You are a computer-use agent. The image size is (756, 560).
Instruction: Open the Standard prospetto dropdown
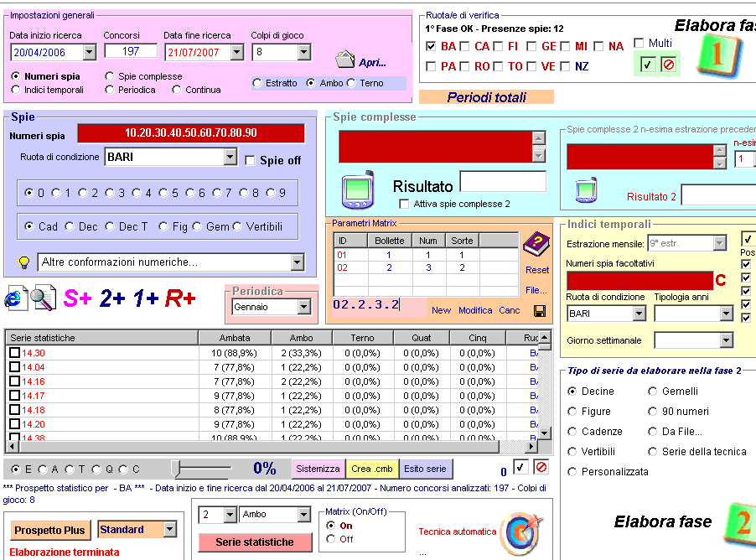point(169,530)
